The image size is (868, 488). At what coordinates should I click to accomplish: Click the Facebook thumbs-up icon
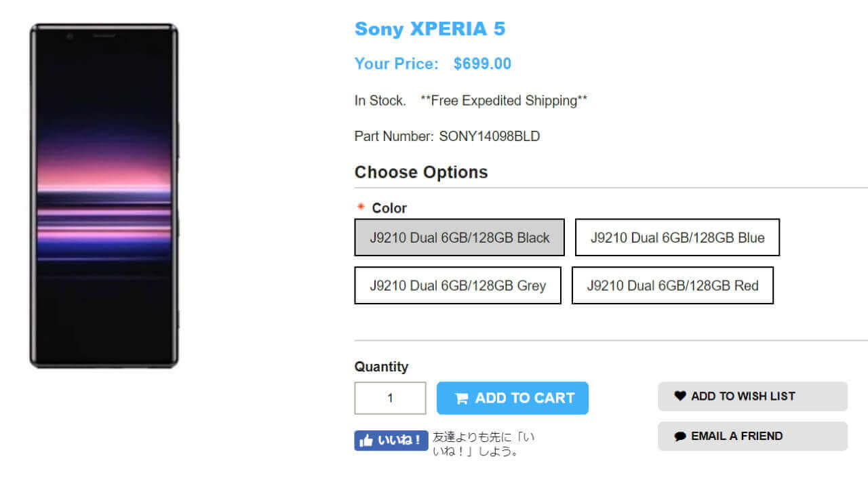tap(367, 441)
